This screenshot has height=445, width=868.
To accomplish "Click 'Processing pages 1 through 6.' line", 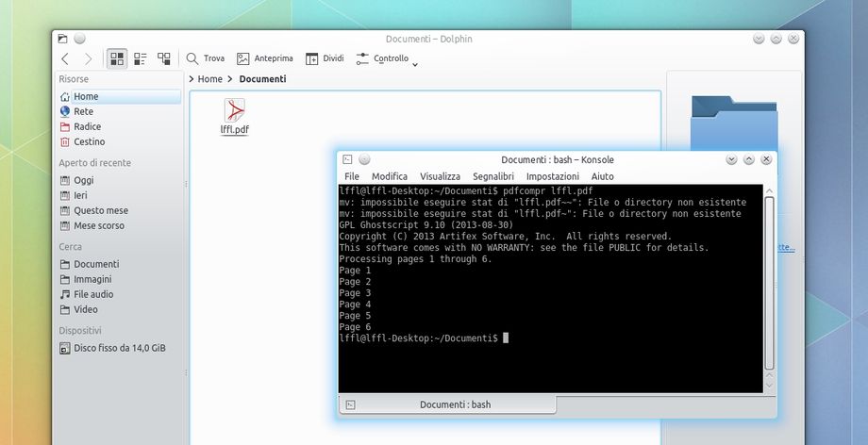I will [x=415, y=259].
